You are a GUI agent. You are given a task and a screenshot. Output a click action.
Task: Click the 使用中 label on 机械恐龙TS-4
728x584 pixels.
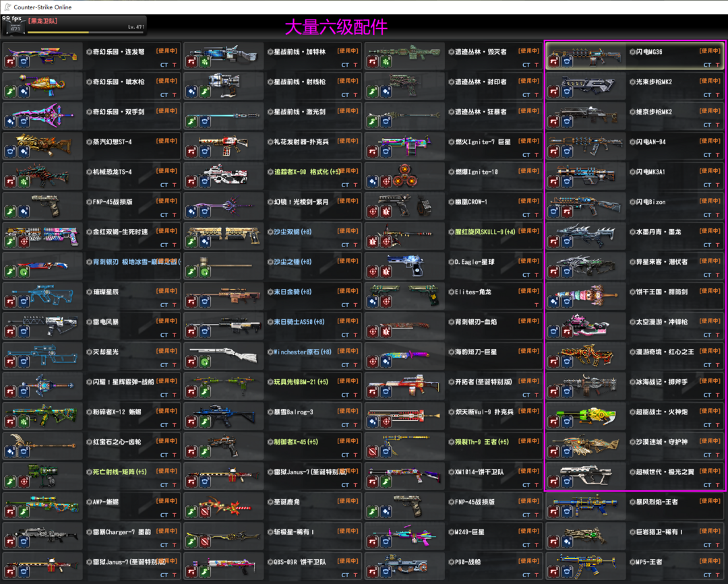coord(166,171)
